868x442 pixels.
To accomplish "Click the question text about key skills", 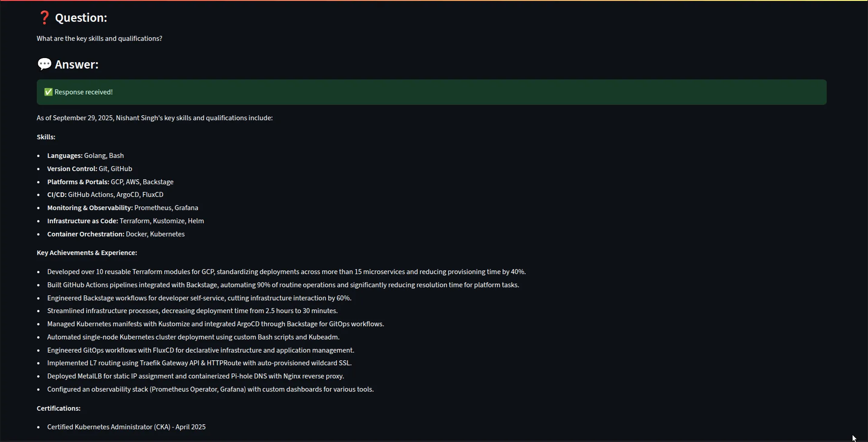I will point(99,39).
